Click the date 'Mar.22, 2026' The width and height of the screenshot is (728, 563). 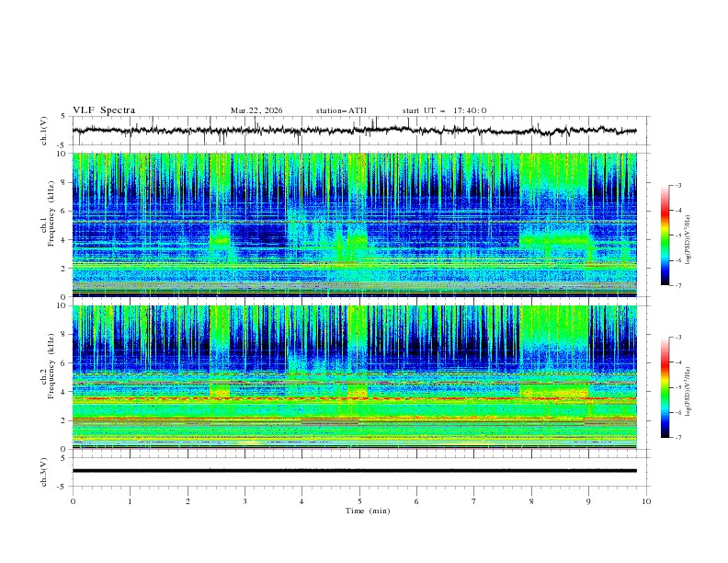click(256, 110)
